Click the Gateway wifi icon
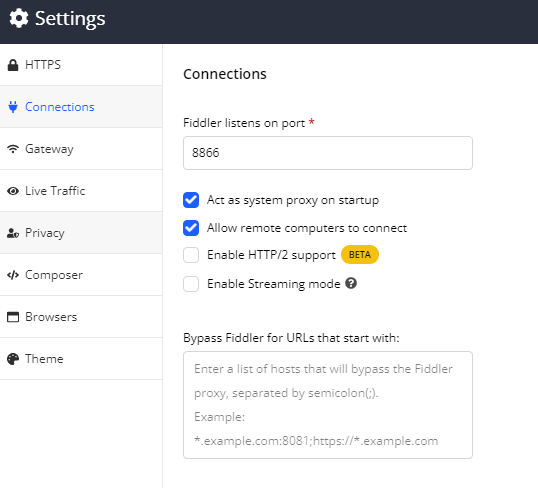Screen dimensions: 538x488 click(13, 149)
